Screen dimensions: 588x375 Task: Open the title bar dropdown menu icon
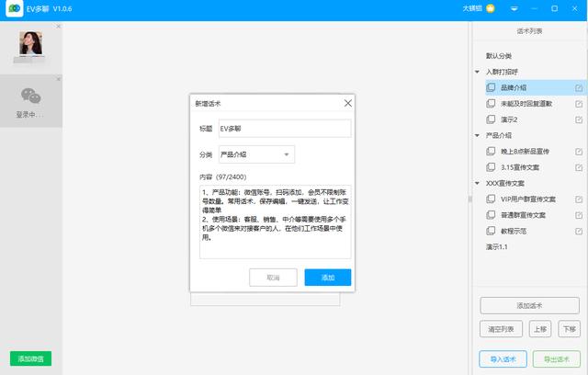point(514,8)
